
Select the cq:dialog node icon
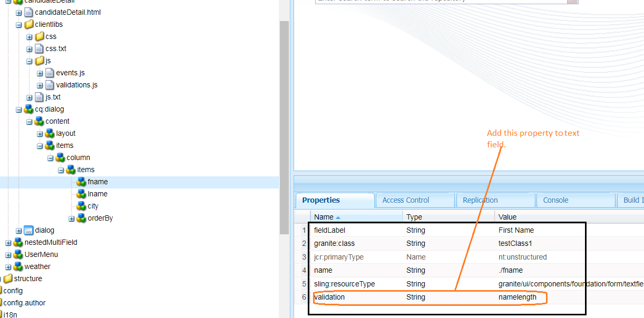tap(29, 109)
